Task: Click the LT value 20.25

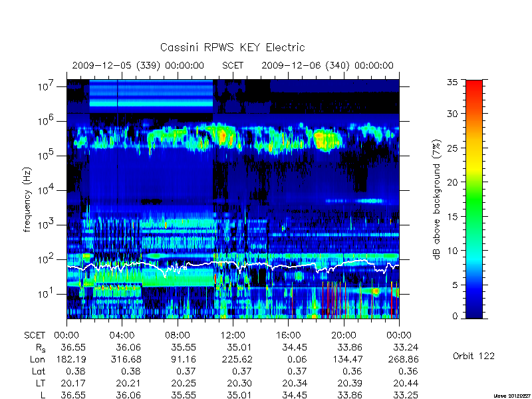Action: (184, 383)
